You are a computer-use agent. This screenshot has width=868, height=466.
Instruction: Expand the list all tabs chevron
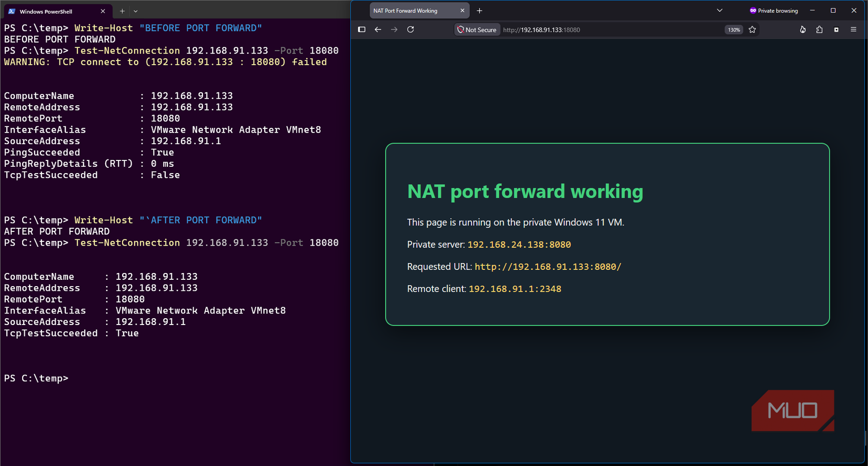point(720,11)
